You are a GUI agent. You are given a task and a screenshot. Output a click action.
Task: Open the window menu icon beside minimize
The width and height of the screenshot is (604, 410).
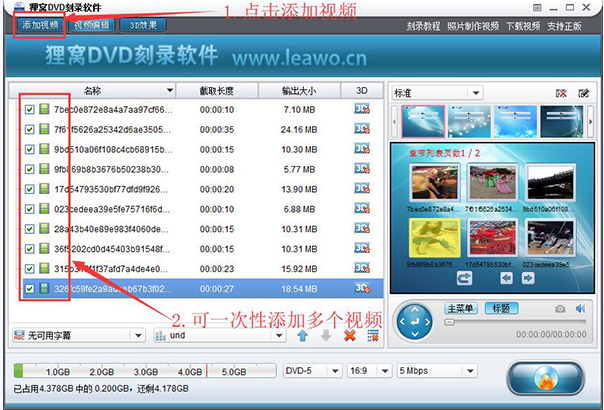click(x=537, y=8)
